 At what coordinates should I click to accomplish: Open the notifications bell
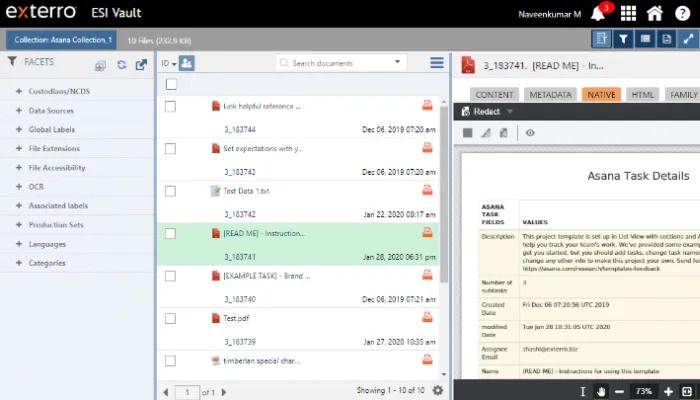pos(597,14)
